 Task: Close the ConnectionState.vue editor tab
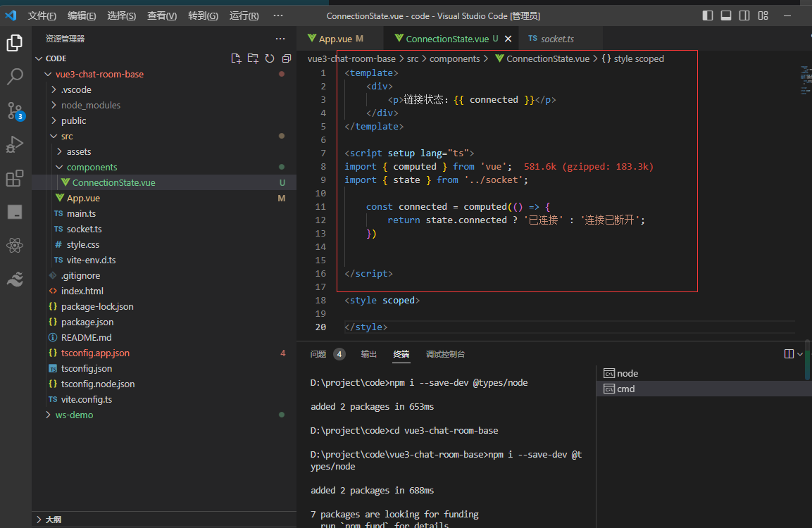click(x=508, y=39)
